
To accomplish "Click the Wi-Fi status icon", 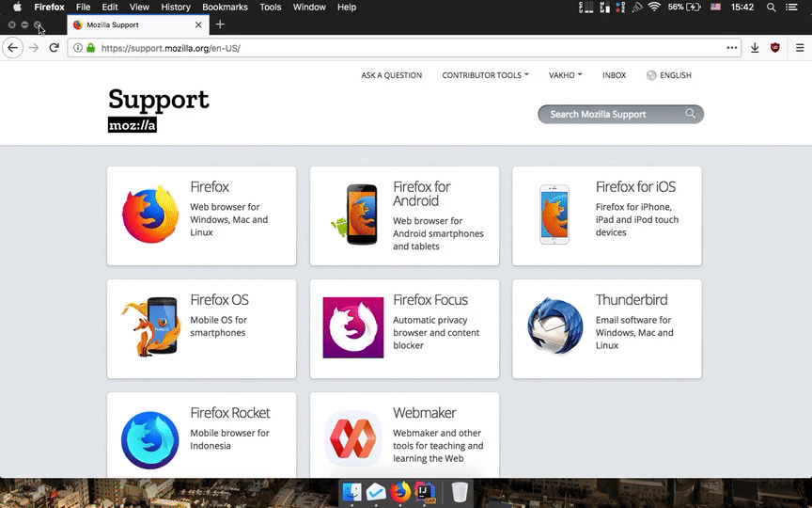I will pyautogui.click(x=654, y=7).
